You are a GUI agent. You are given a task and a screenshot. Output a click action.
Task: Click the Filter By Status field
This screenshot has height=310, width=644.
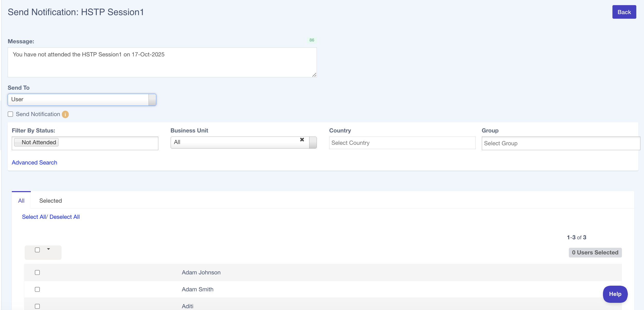[x=108, y=143]
